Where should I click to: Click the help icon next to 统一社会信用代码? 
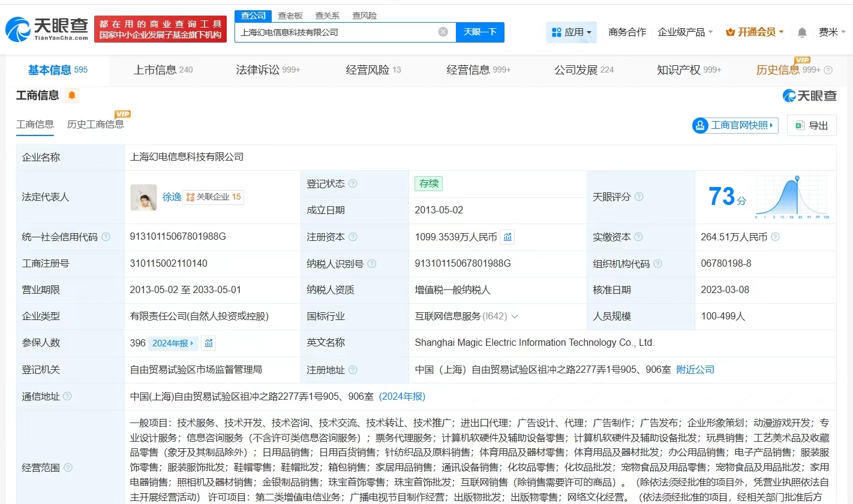coord(106,237)
